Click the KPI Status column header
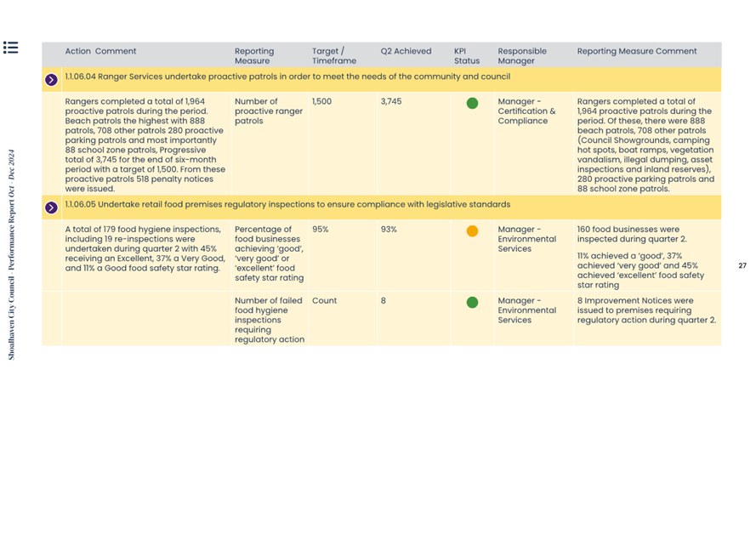This screenshot has height=534, width=756. pyautogui.click(x=466, y=56)
